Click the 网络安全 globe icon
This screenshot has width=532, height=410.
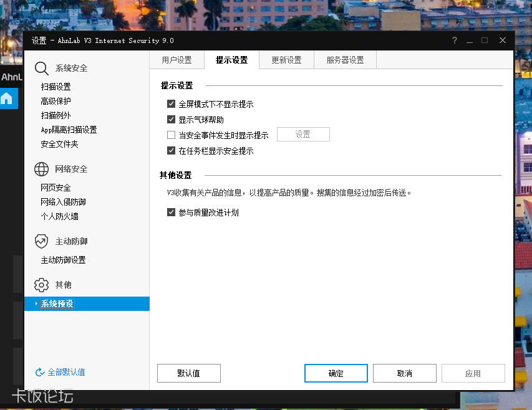[x=40, y=169]
